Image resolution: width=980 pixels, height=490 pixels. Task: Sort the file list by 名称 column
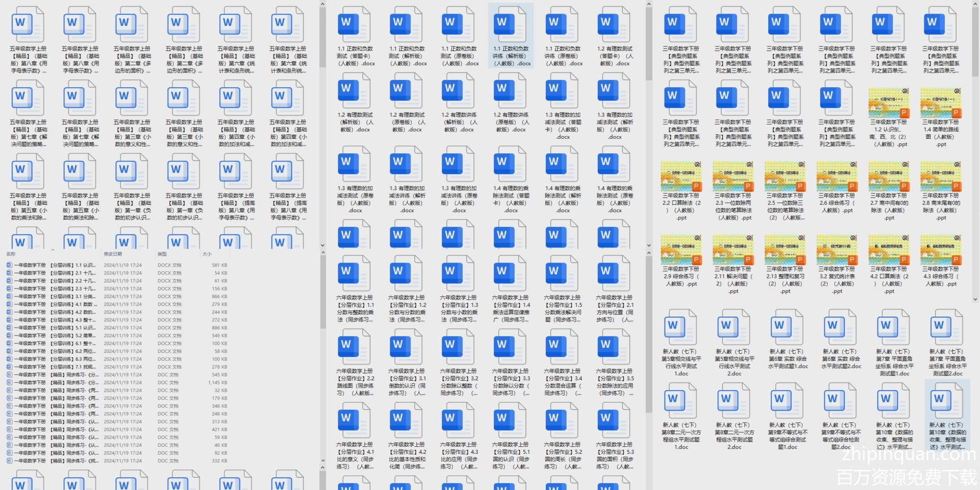pos(11,254)
